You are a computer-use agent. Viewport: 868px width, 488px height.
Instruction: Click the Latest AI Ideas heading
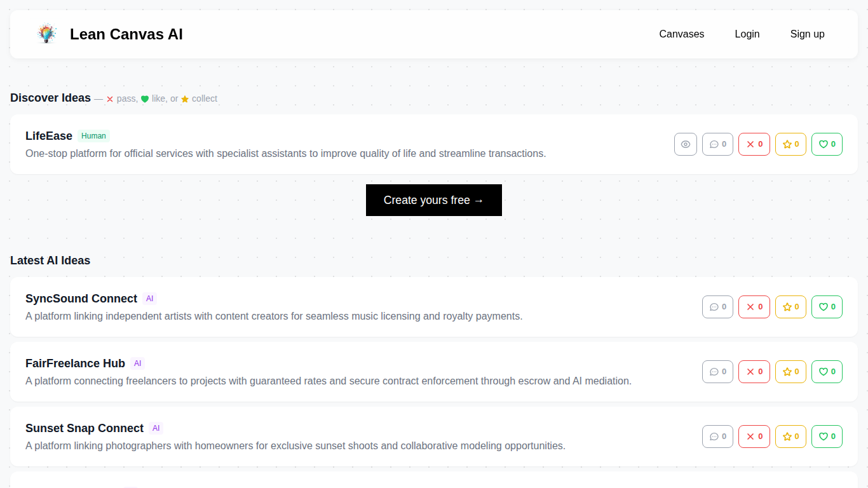coord(50,261)
